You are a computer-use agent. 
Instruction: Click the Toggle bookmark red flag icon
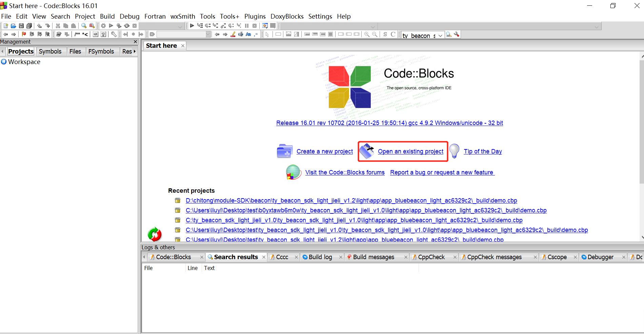click(24, 34)
